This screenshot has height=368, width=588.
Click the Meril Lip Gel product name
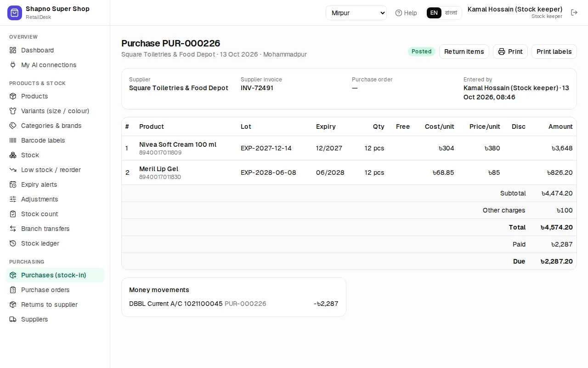click(158, 169)
